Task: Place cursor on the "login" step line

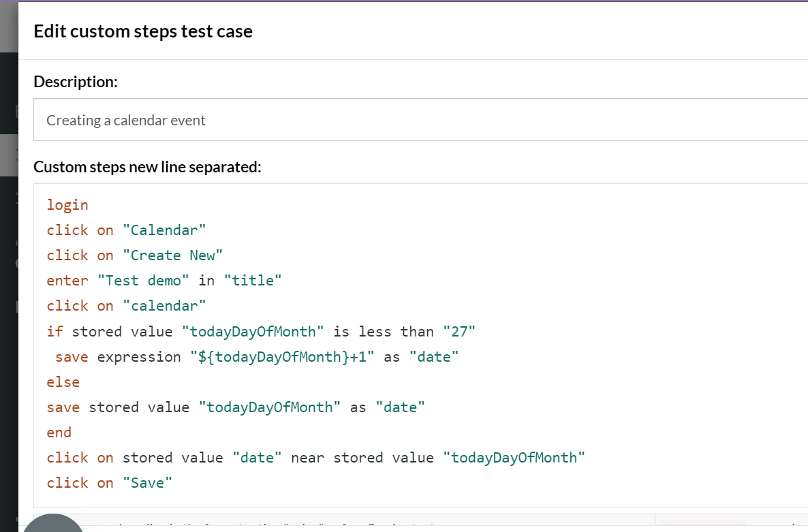Action: [67, 205]
